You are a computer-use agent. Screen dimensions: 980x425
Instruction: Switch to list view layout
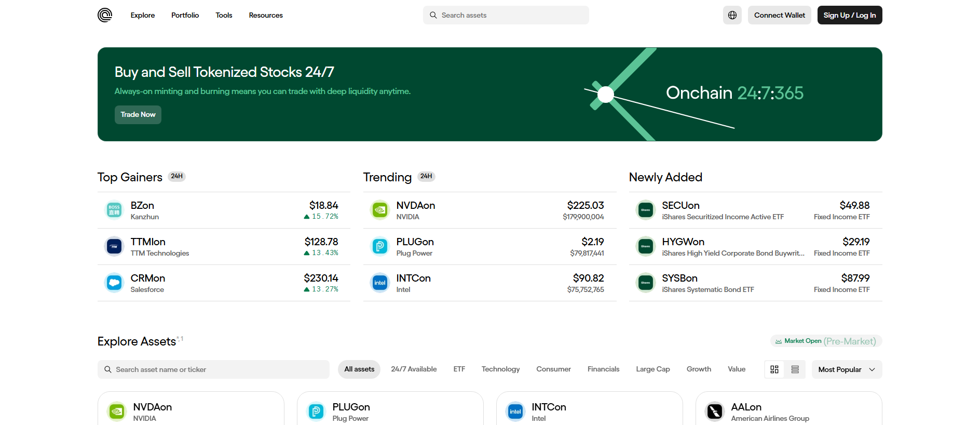(x=795, y=369)
